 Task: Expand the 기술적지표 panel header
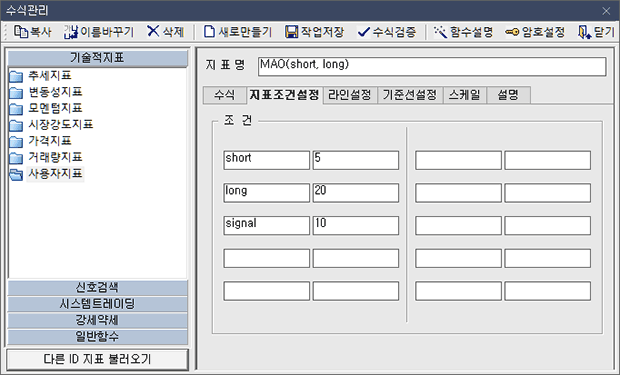click(x=98, y=58)
